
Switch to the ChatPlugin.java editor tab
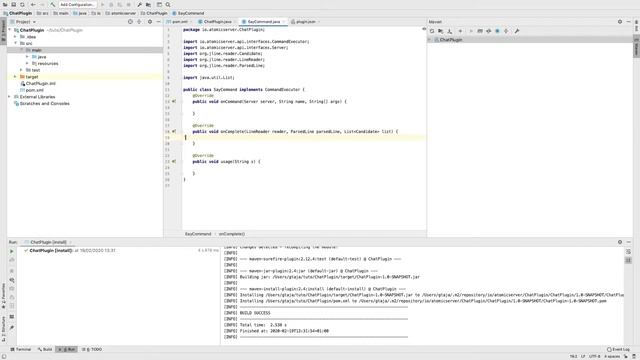(216, 22)
